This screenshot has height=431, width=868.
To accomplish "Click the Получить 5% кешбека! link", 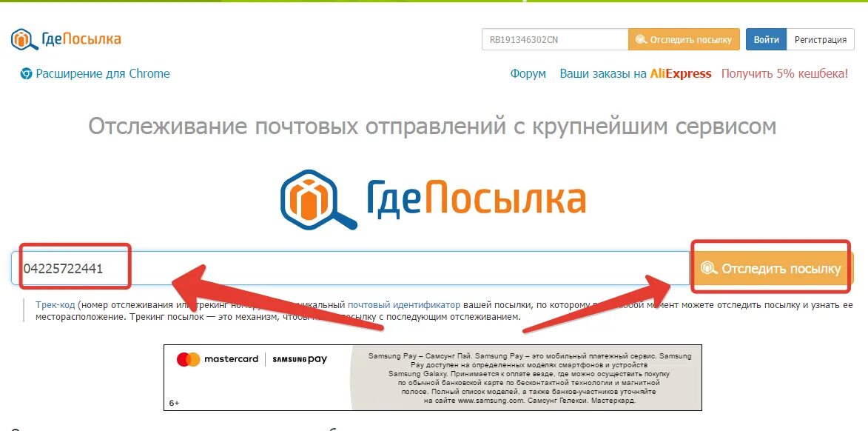I will click(784, 73).
